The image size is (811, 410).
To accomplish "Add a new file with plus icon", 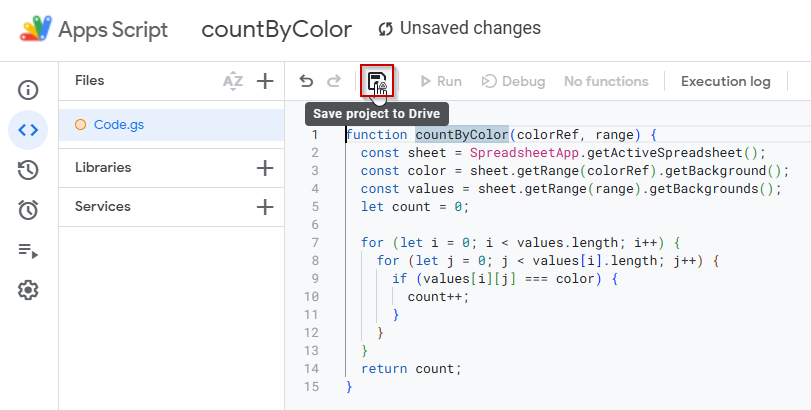I will pyautogui.click(x=265, y=81).
